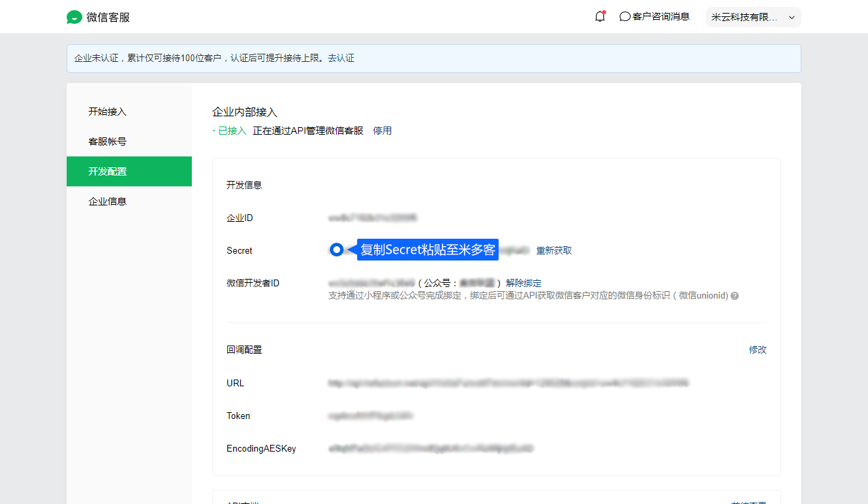Click the question mark help icon after unionid

click(x=735, y=296)
